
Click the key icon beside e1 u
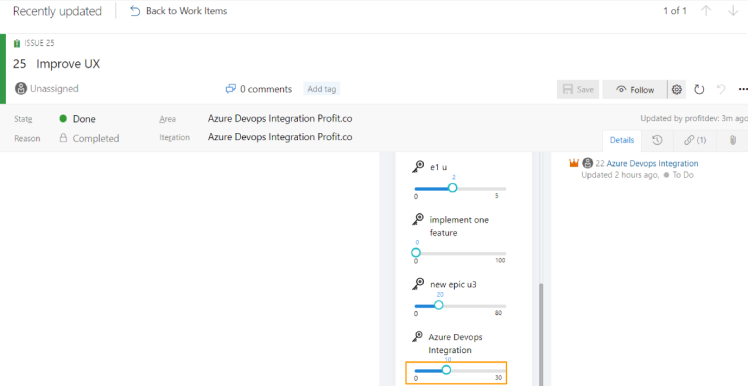click(x=418, y=167)
